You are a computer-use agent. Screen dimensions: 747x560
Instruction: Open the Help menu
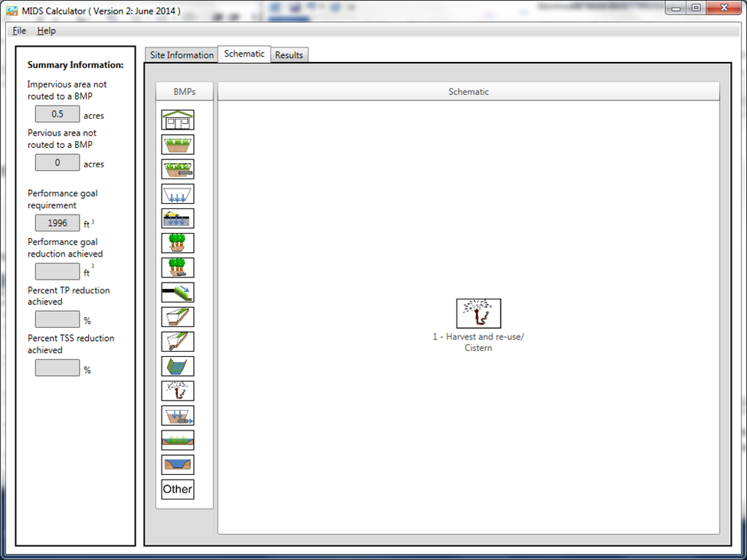[46, 31]
